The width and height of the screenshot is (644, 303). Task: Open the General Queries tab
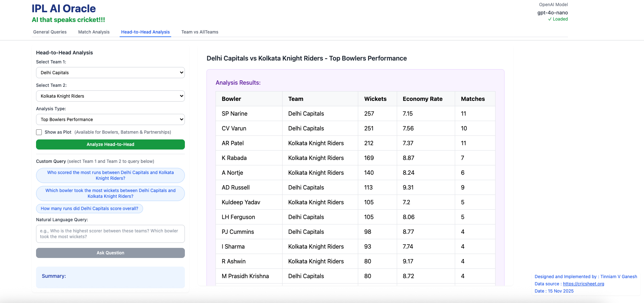(50, 32)
